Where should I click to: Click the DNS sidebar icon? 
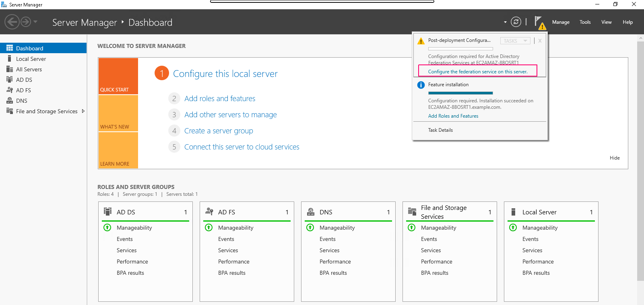tap(10, 100)
